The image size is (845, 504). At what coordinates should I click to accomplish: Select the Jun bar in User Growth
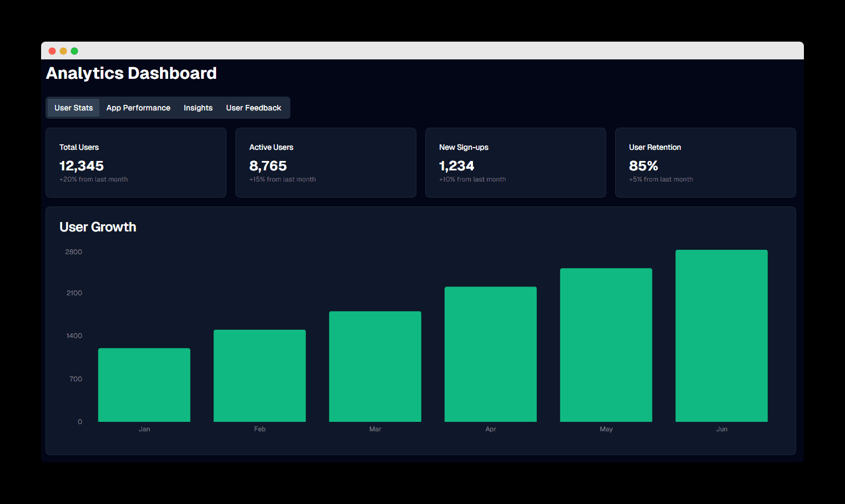(x=722, y=336)
